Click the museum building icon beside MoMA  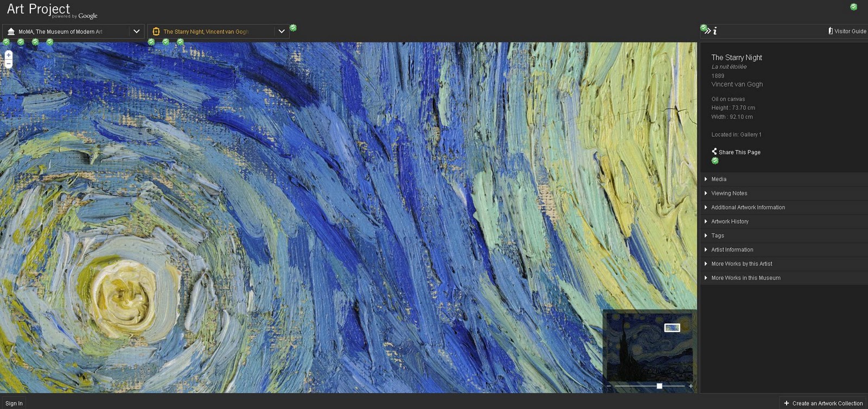[11, 32]
